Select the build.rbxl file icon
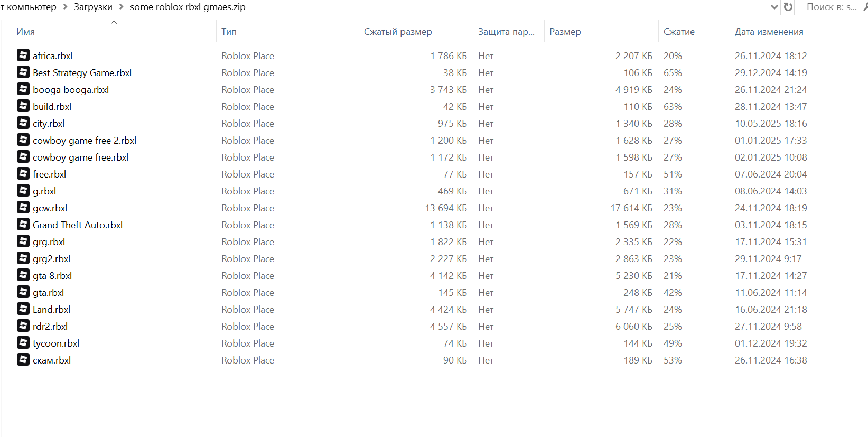 pyautogui.click(x=23, y=106)
